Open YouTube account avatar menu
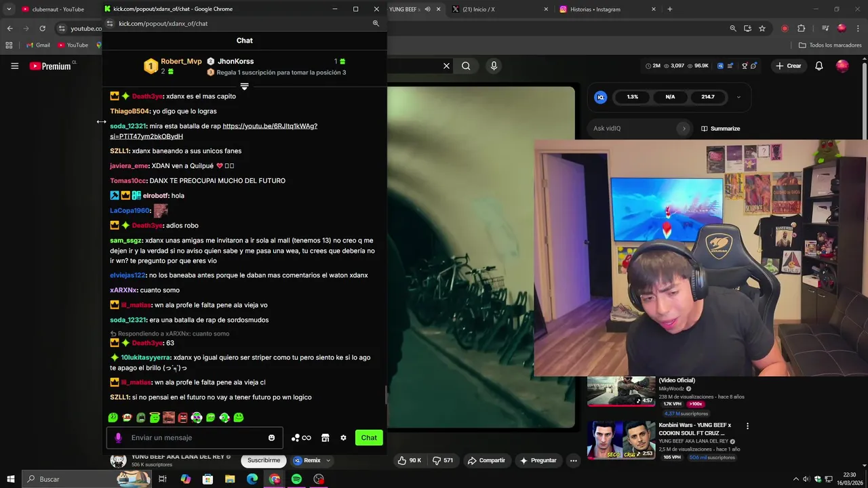The image size is (868, 488). click(x=842, y=66)
